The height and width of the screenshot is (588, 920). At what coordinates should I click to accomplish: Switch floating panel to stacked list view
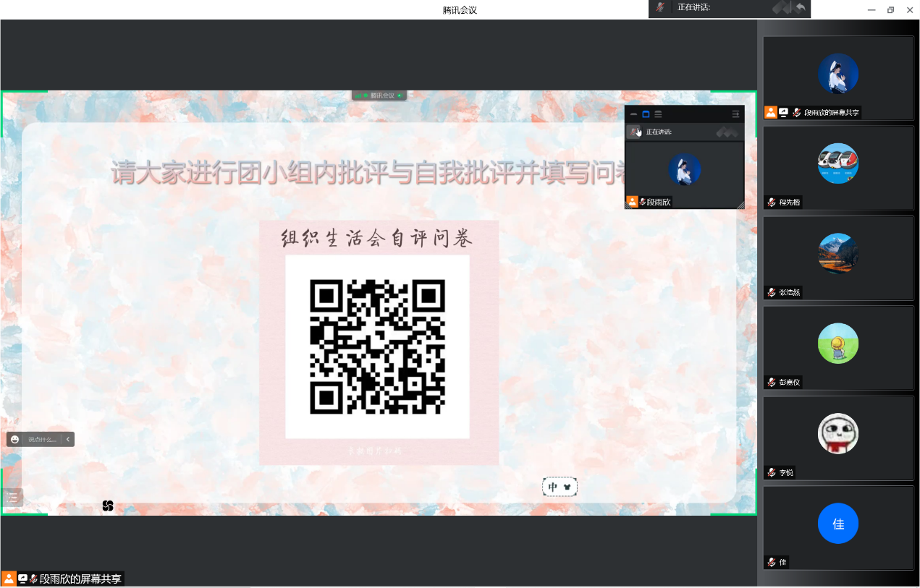pos(658,114)
